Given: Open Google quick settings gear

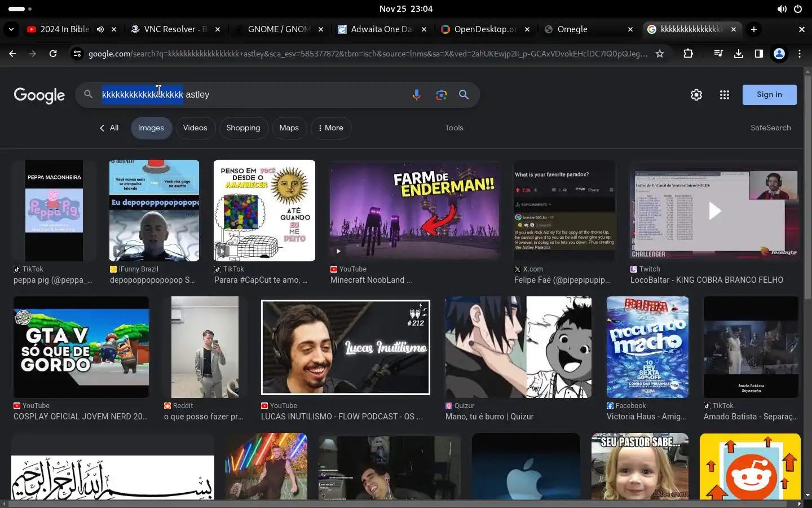Looking at the screenshot, I should click(x=696, y=95).
